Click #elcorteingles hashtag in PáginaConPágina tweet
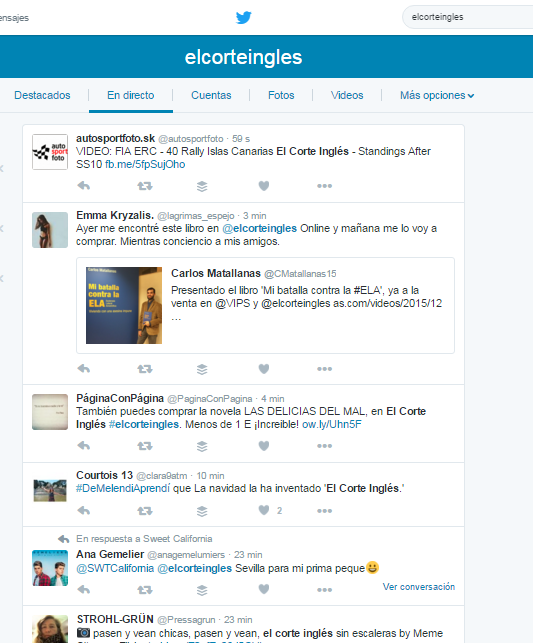The image size is (533, 643). pyautogui.click(x=144, y=424)
